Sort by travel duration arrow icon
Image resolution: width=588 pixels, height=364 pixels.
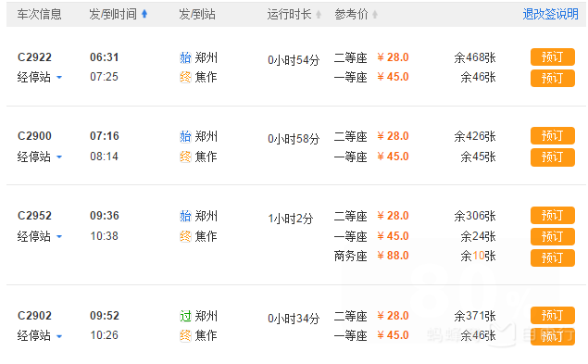[x=319, y=15]
